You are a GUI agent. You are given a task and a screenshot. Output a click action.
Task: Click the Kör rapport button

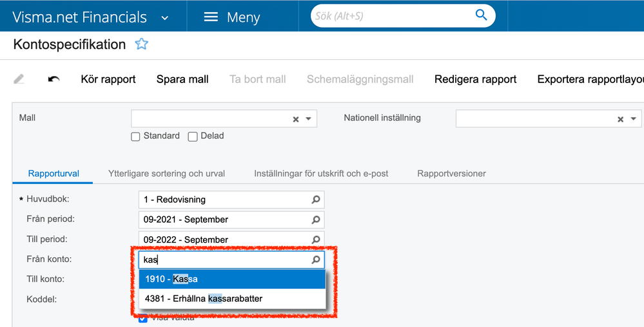[x=108, y=79]
